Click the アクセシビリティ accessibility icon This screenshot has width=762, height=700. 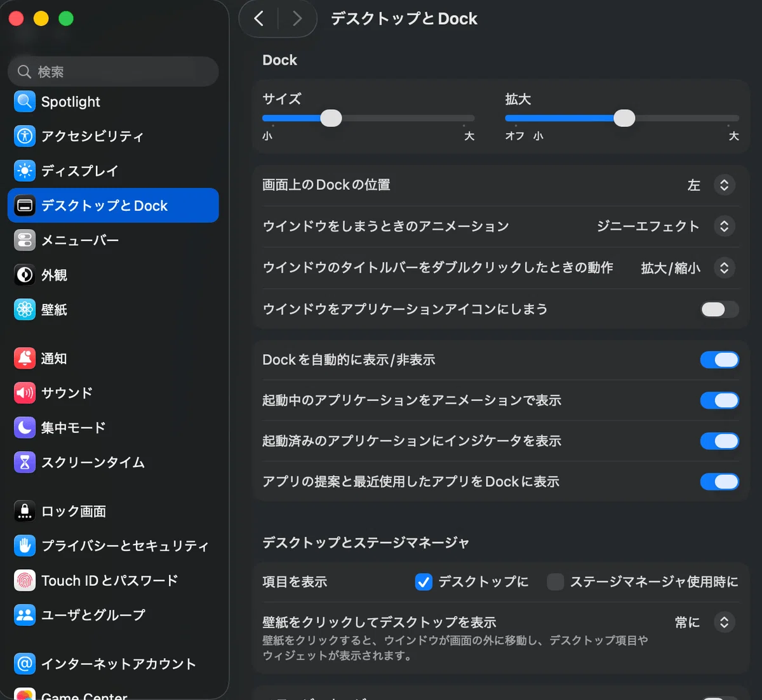tap(25, 136)
